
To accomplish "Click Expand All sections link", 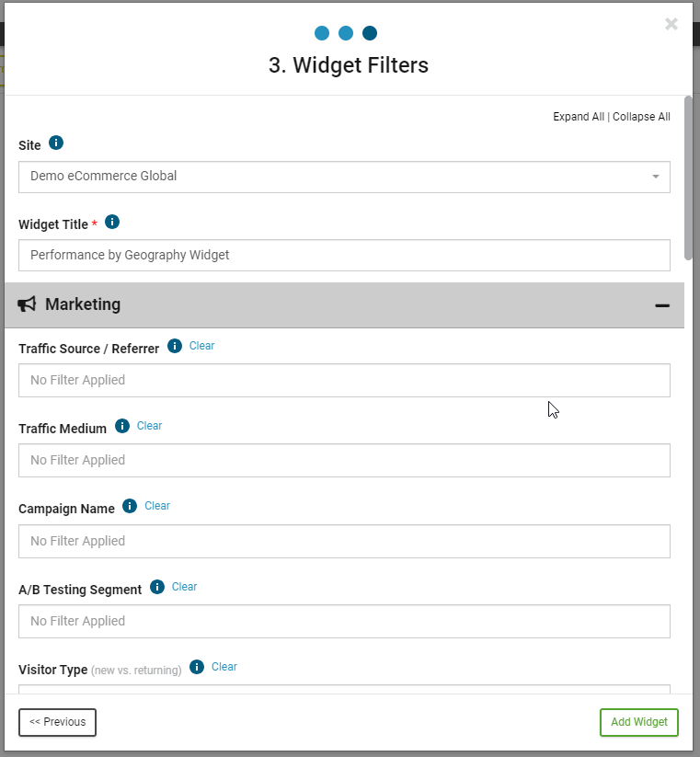I will (578, 117).
